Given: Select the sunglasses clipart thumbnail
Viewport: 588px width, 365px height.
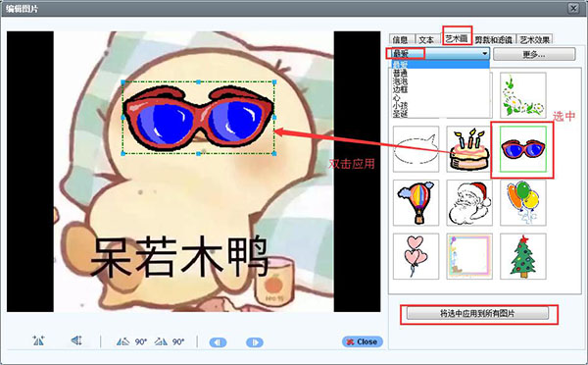Looking at the screenshot, I should click(x=522, y=149).
